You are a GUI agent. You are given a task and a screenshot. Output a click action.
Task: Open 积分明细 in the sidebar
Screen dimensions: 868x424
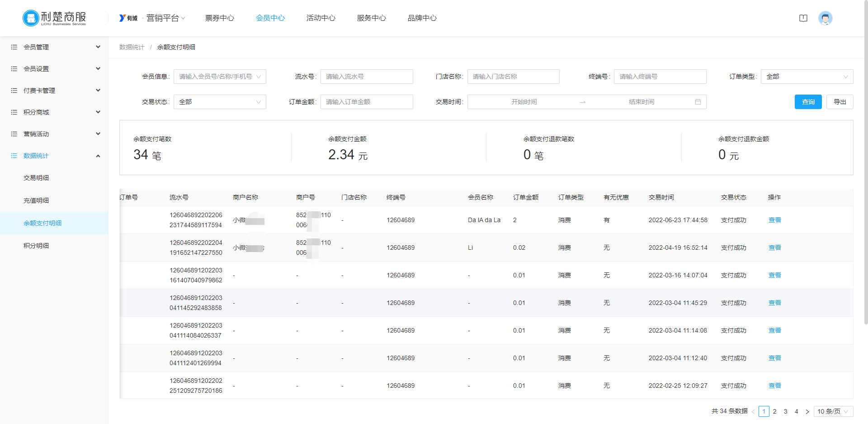pyautogui.click(x=54, y=246)
